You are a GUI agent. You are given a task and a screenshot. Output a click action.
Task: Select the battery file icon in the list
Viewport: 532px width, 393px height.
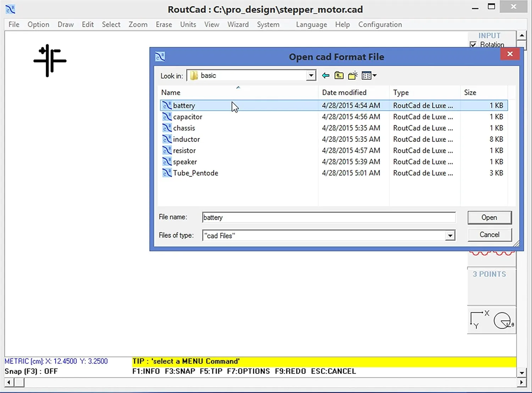click(x=167, y=105)
